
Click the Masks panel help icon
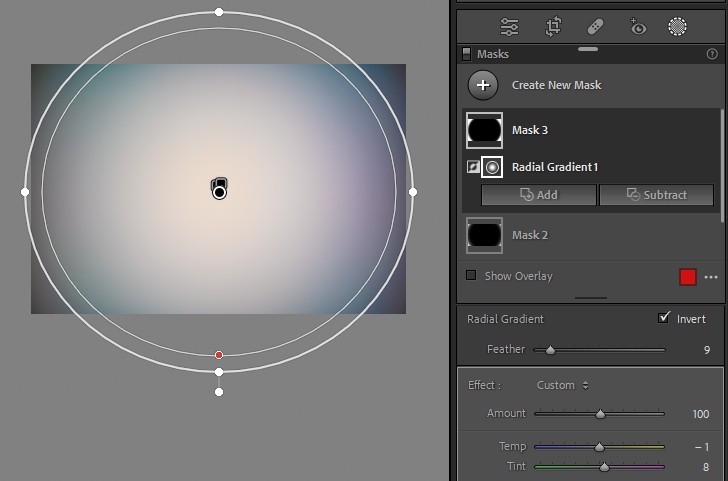[x=712, y=54]
